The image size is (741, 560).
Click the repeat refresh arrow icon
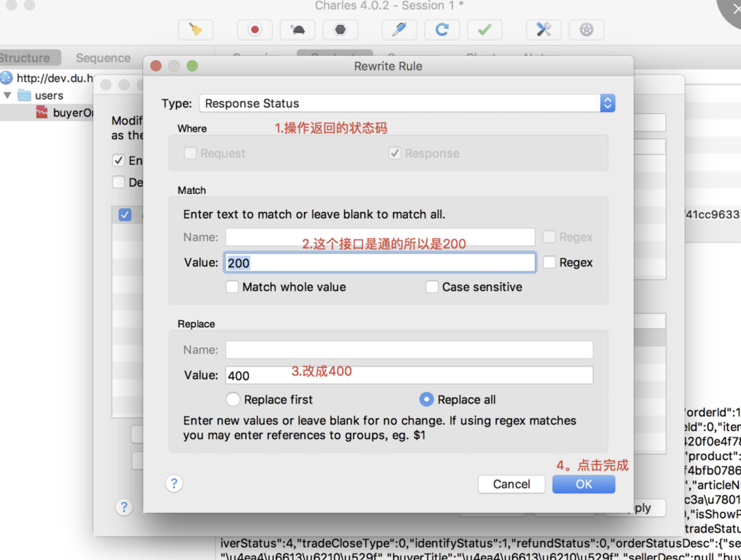pyautogui.click(x=442, y=30)
